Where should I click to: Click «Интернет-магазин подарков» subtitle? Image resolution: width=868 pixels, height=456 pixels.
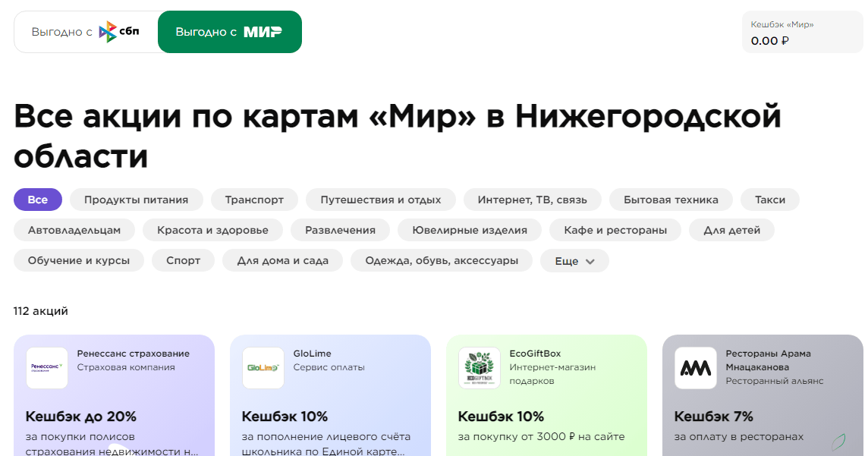[552, 374]
